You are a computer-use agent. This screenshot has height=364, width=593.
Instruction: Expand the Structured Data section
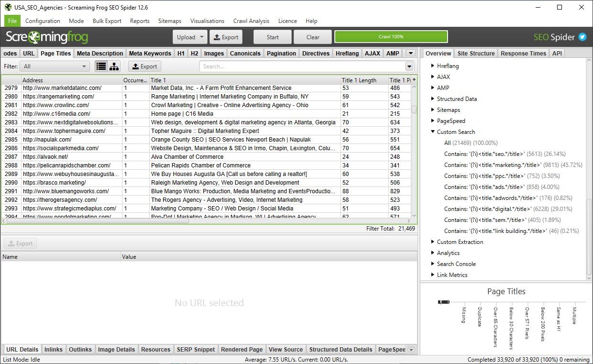(432, 99)
